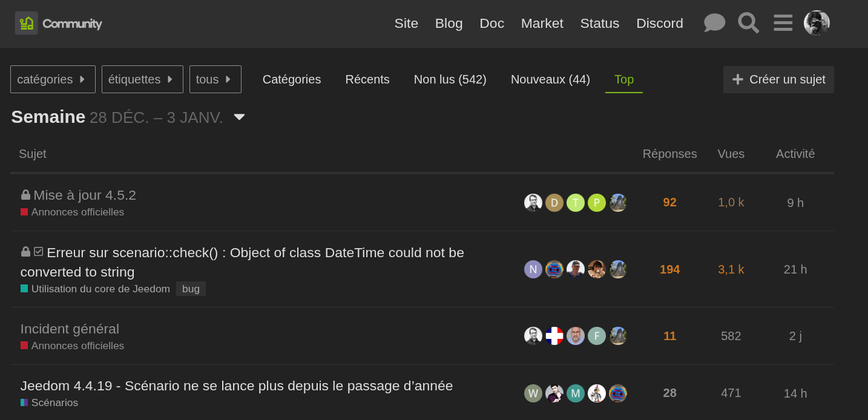
Task: Click the lock icon on Mise à jour 4.5.2
Action: pyautogui.click(x=25, y=195)
